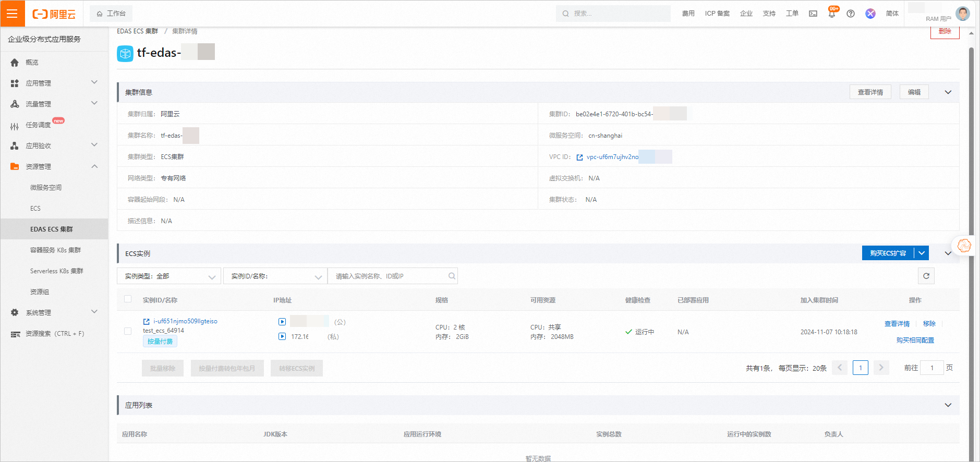Click the 编辑 cluster button
Viewport: 980px width, 462px height.
click(x=914, y=92)
